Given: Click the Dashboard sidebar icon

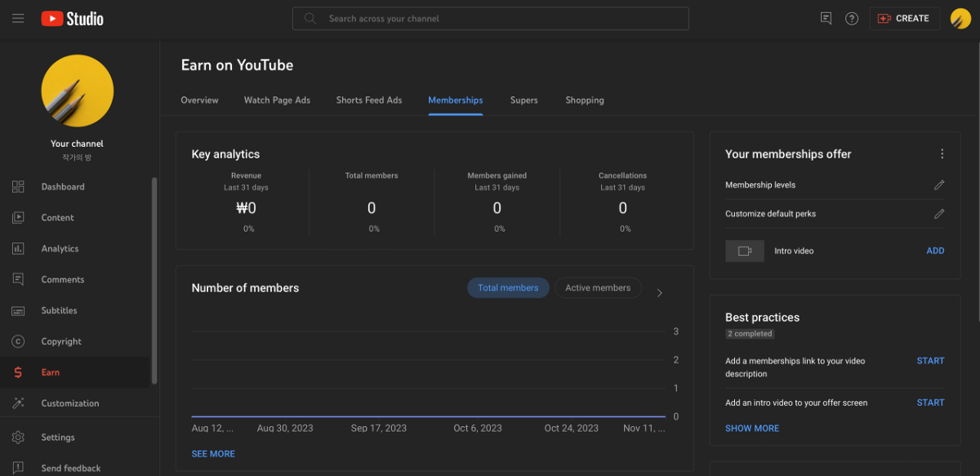Looking at the screenshot, I should coord(18,187).
